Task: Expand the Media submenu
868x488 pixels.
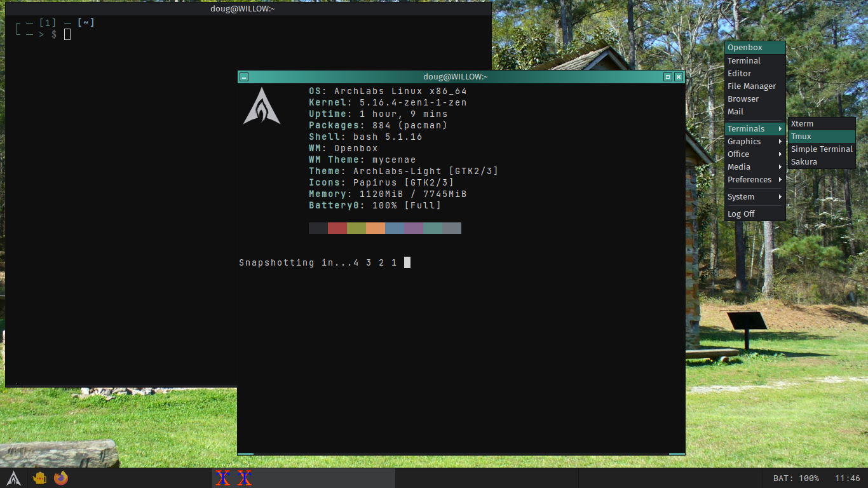Action: coord(755,167)
